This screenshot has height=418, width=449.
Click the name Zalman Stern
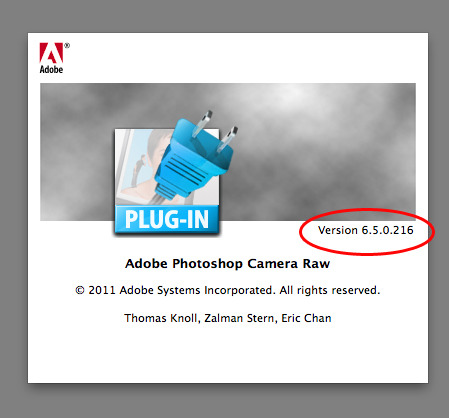(240, 318)
